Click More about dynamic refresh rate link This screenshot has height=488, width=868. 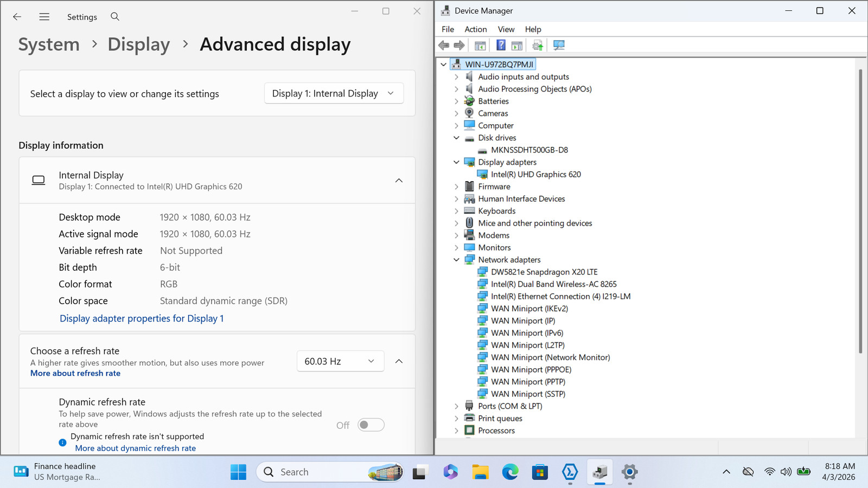(x=136, y=448)
